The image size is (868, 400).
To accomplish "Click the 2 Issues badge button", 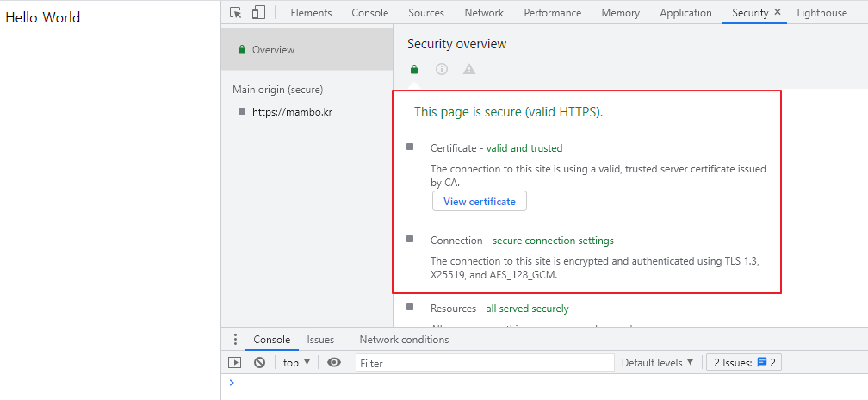I will (743, 363).
